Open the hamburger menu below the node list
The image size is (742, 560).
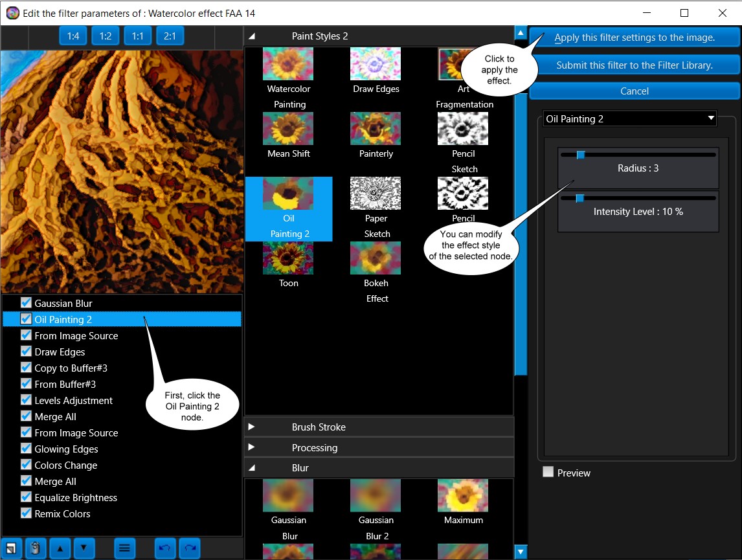tap(125, 548)
